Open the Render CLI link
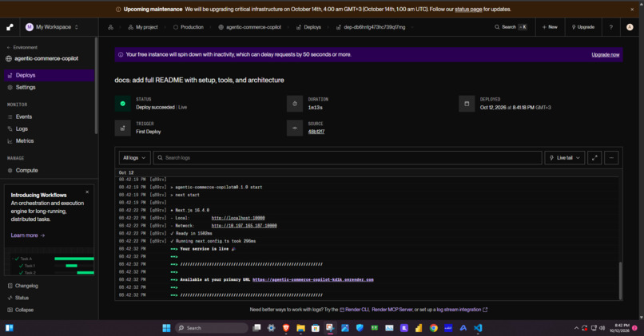Image resolution: width=644 pixels, height=336 pixels. (x=355, y=310)
